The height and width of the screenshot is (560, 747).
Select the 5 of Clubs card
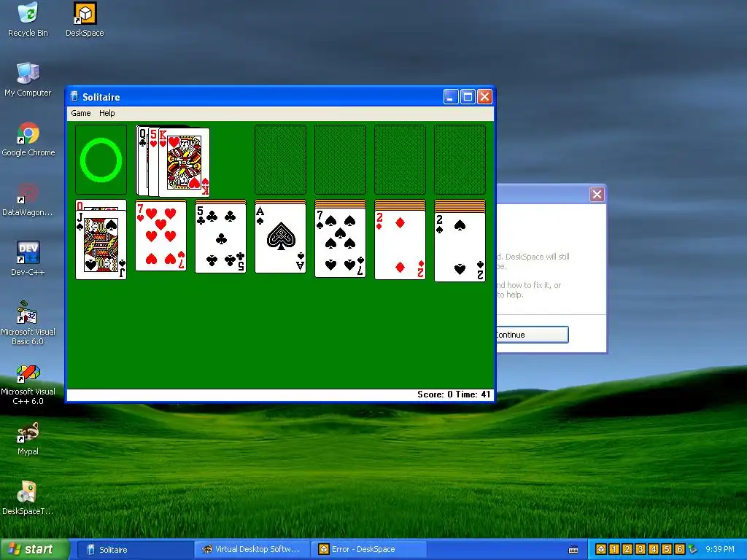click(220, 238)
